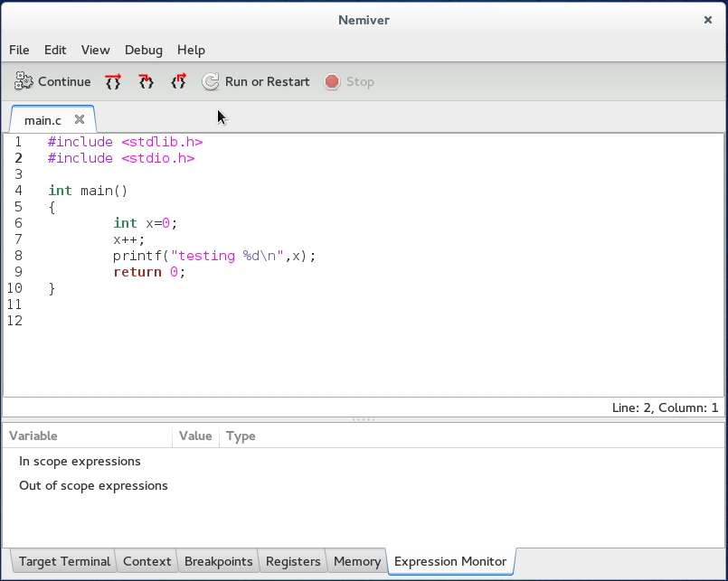Click the Step Out icon
Viewport: 728px width, 581px height.
(x=178, y=81)
